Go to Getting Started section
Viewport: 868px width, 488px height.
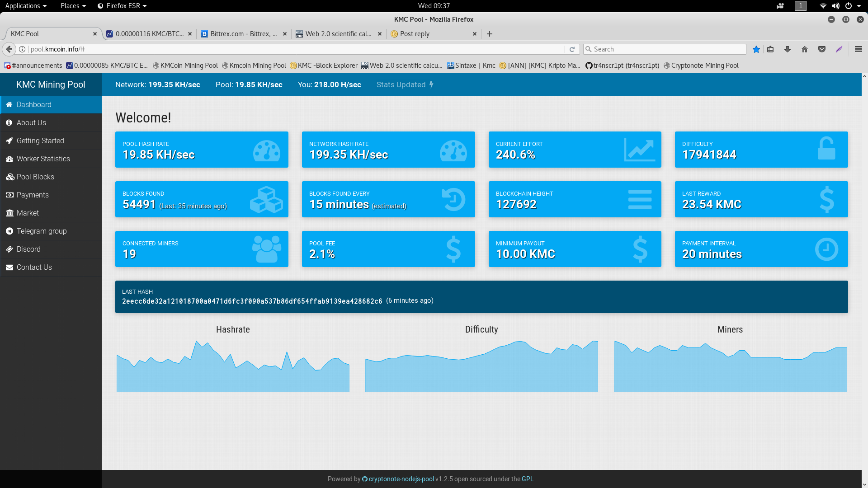[x=51, y=141]
